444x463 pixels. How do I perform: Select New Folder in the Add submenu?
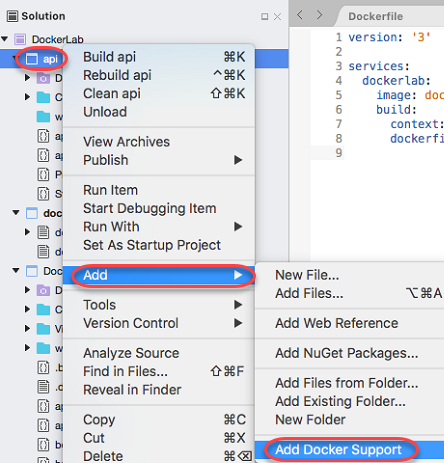point(350,420)
